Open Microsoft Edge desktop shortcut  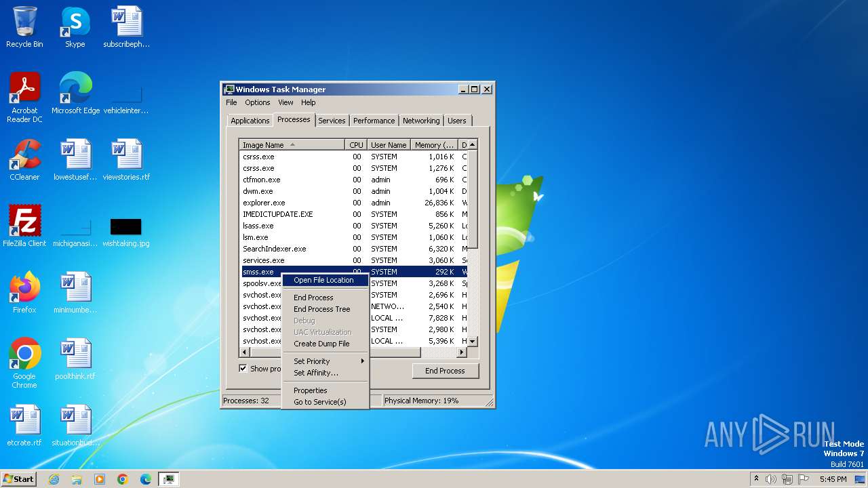click(75, 94)
